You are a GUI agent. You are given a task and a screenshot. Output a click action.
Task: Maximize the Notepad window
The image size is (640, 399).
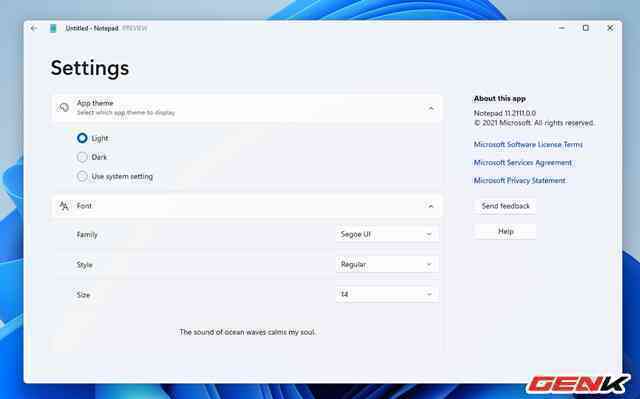coord(586,28)
